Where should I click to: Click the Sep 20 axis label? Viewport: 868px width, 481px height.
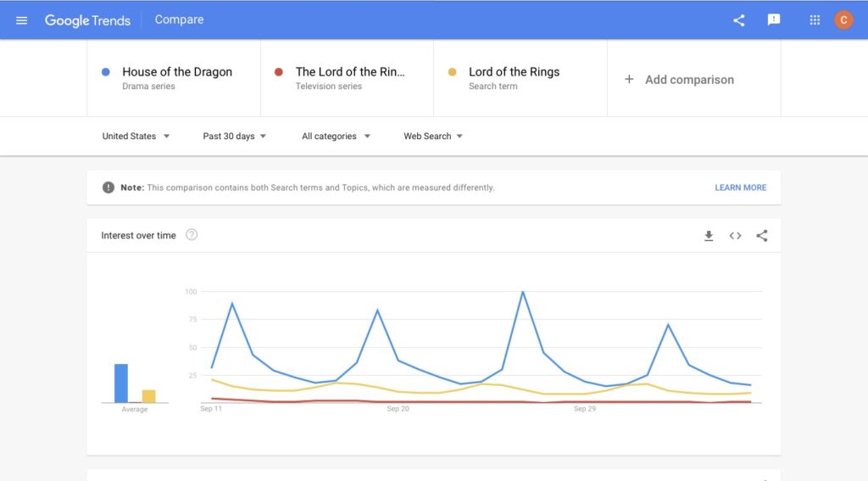(x=398, y=409)
